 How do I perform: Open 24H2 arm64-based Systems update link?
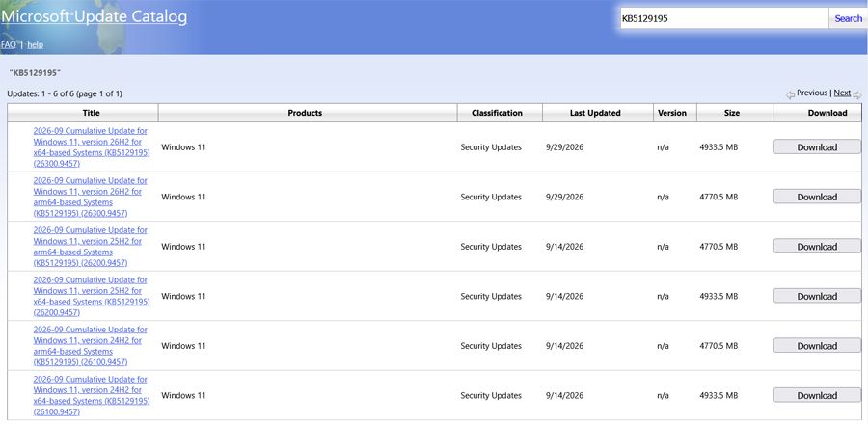click(91, 346)
